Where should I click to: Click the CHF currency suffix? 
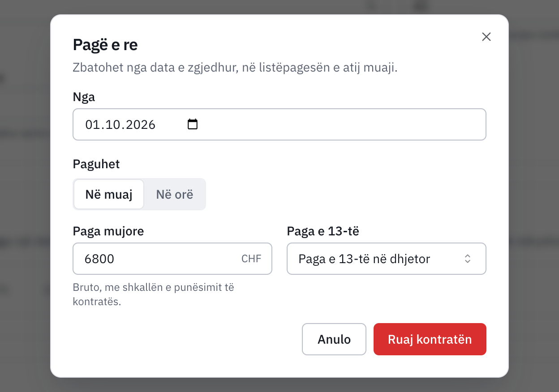[251, 259]
